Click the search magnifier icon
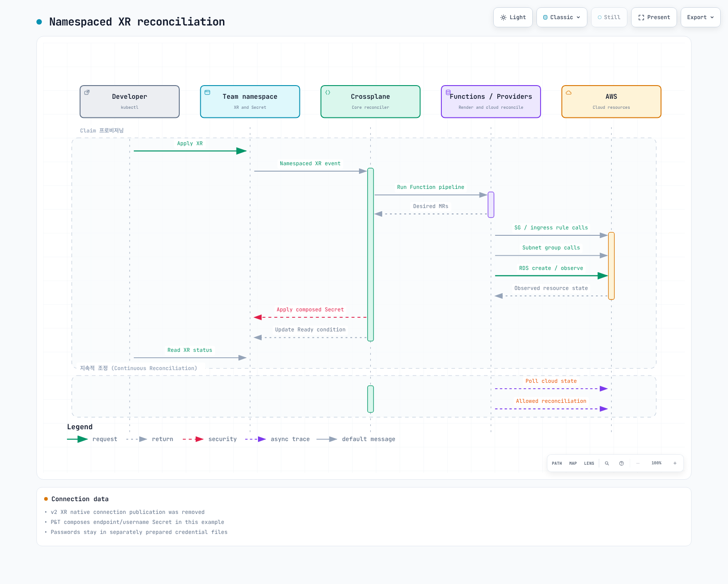728x584 pixels. click(607, 463)
